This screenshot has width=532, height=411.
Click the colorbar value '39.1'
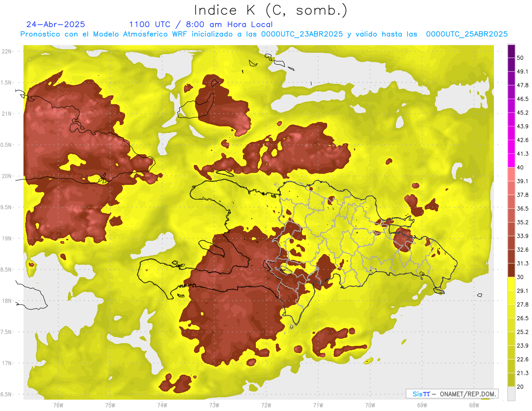(523, 181)
